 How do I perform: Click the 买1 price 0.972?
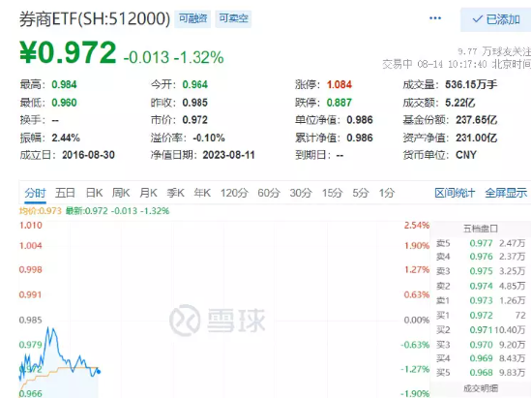click(481, 316)
